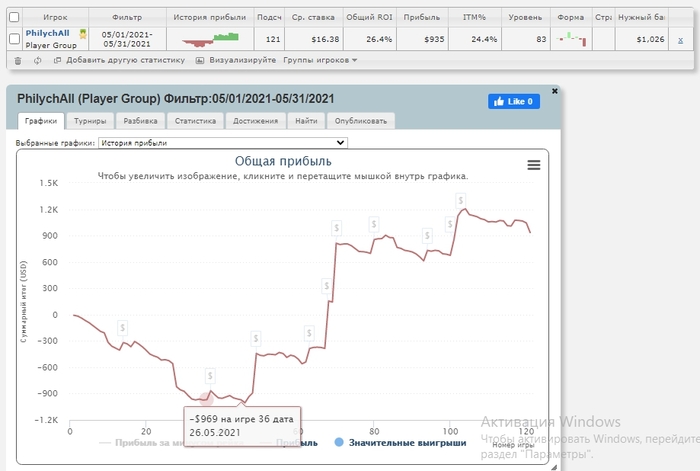Viewport: 700px width, 471px height.
Task: Click the $935 profit value
Action: [x=434, y=39]
